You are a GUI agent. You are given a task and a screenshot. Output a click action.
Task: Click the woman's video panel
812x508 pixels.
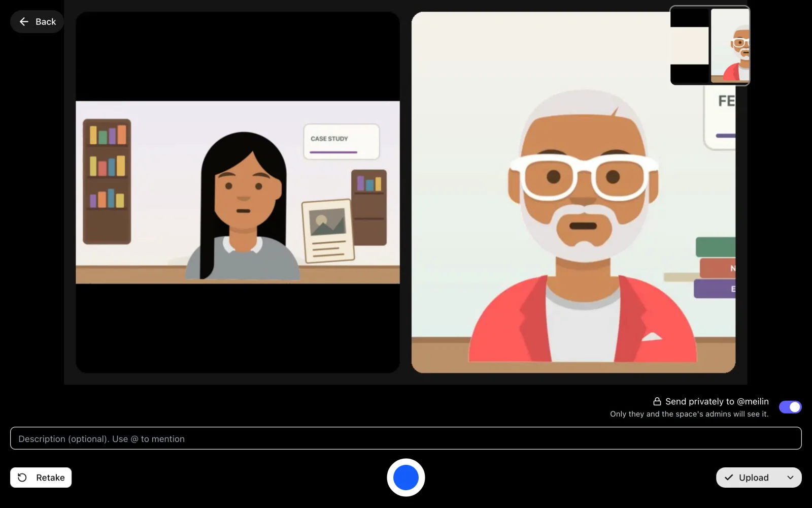pos(238,193)
